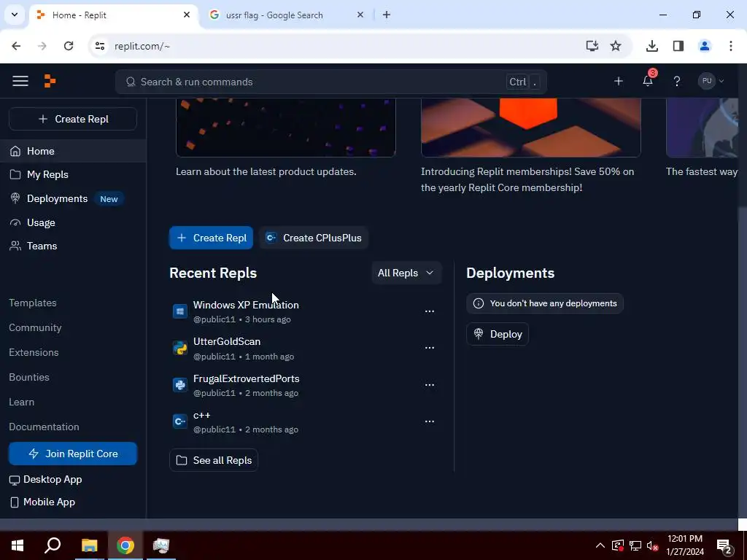747x560 pixels.
Task: Show hidden tray icons chevron
Action: [x=600, y=545]
